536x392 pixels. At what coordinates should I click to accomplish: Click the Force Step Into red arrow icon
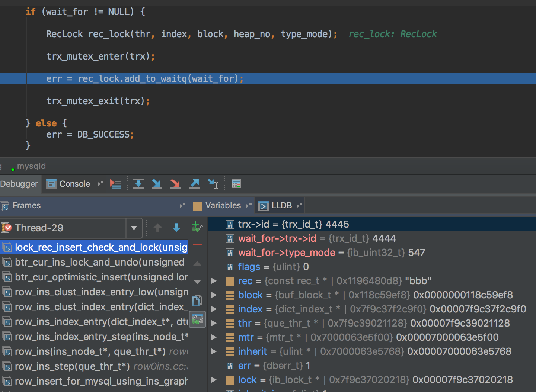point(175,184)
